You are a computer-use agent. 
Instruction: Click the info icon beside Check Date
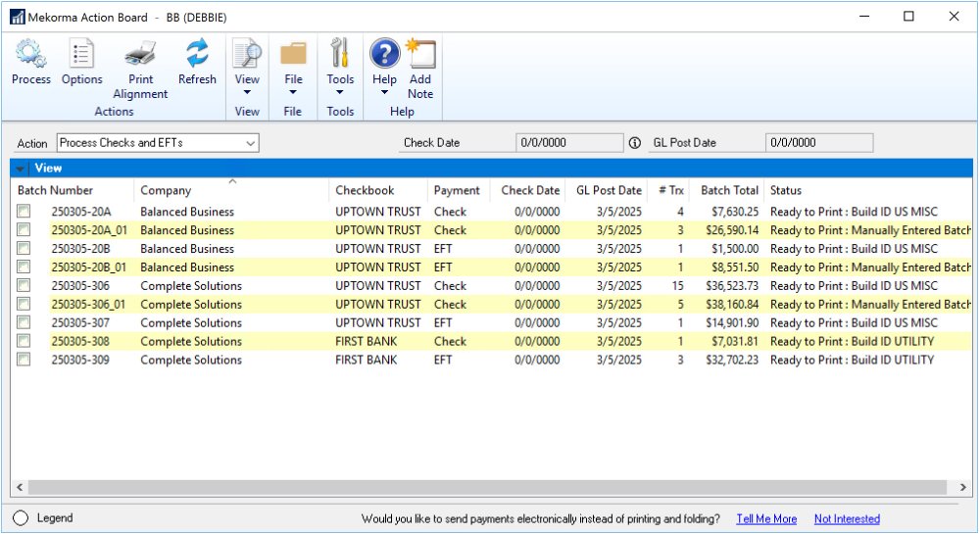click(635, 143)
